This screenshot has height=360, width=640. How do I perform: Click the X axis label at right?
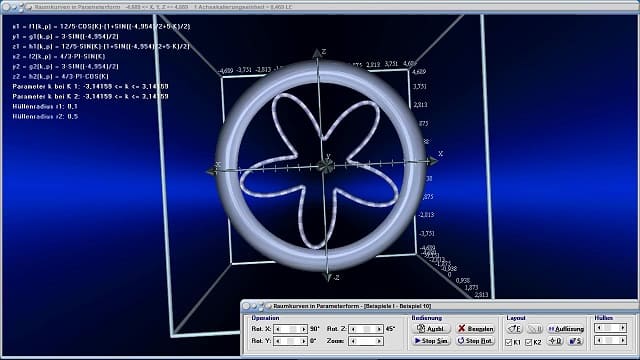[x=440, y=154]
